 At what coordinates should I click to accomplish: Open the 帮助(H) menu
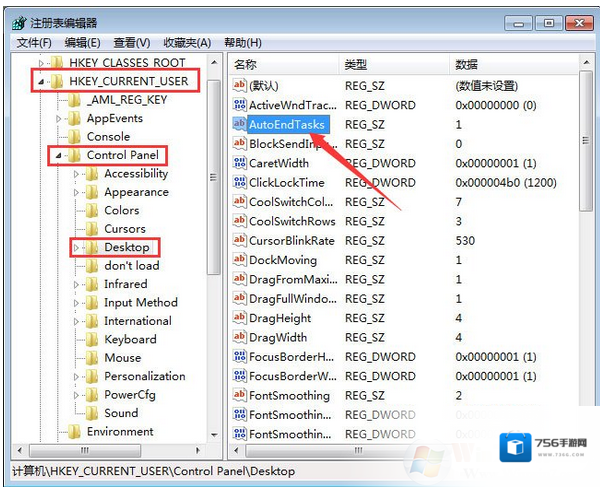(242, 43)
